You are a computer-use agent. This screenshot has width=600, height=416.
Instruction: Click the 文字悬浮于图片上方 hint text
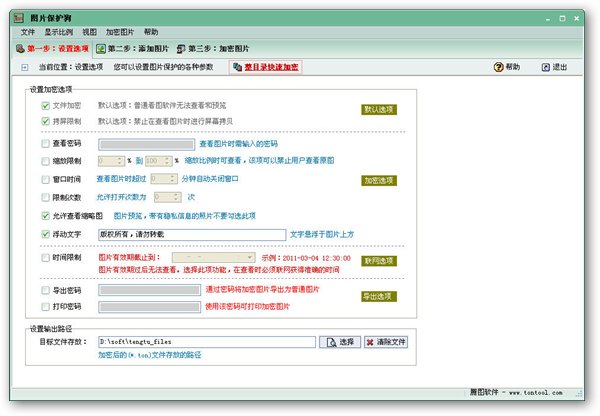322,234
